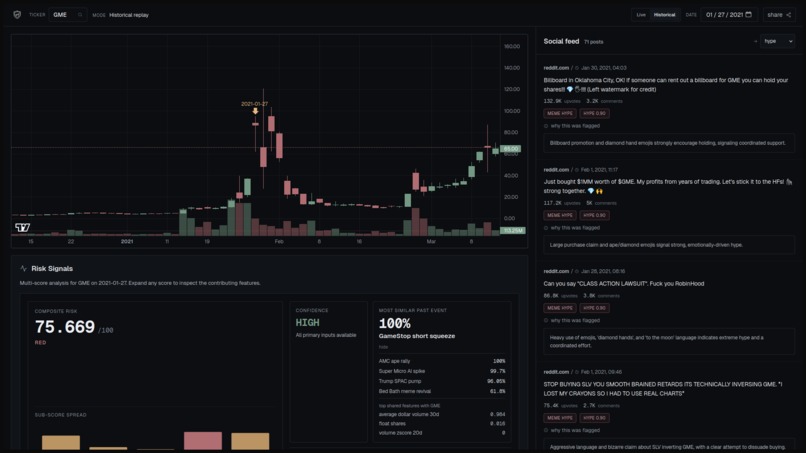This screenshot has width=806, height=453.
Task: Click the HYPE 0.90 tag on the class action post
Action: [595, 308]
